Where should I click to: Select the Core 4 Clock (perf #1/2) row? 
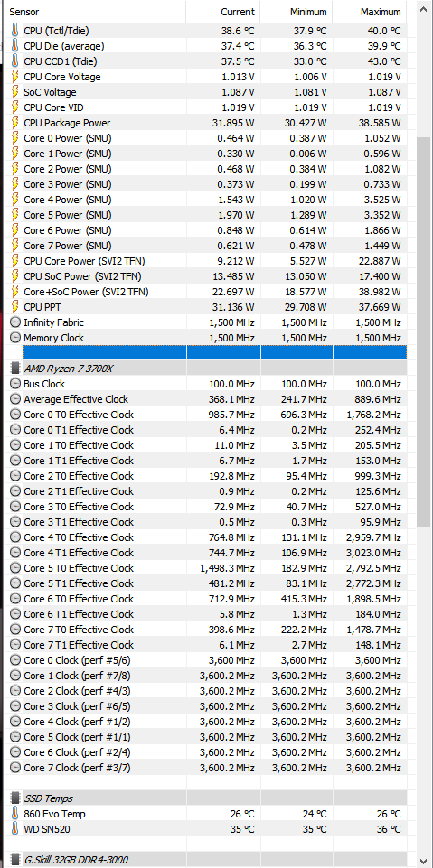pos(208,722)
